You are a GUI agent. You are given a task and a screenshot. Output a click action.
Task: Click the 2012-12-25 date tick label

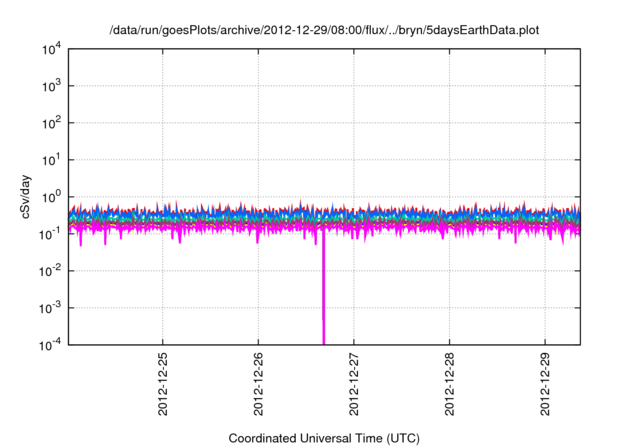(162, 384)
